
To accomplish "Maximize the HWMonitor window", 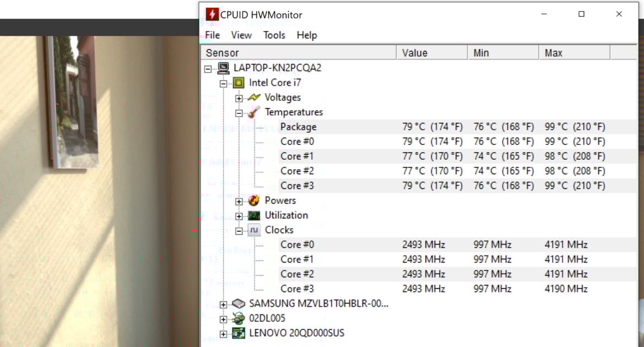I will click(x=582, y=14).
